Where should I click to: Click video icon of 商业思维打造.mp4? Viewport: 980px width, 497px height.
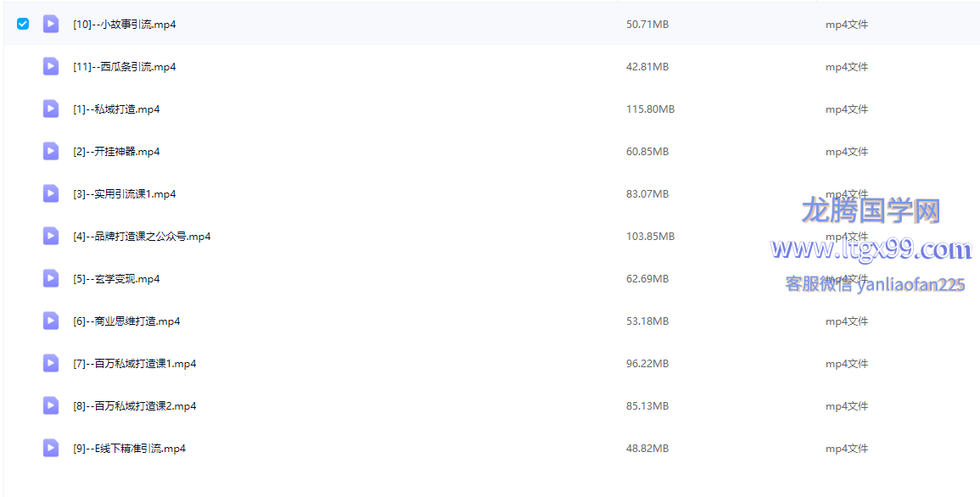[x=51, y=321]
